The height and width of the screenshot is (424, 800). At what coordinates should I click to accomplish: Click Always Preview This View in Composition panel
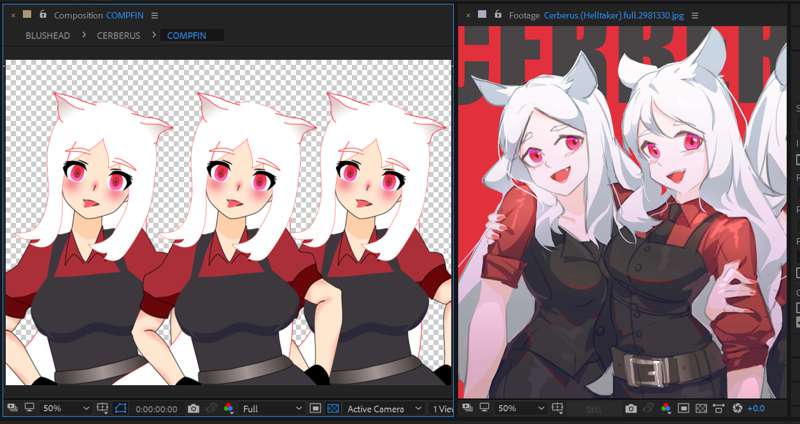pos(11,409)
